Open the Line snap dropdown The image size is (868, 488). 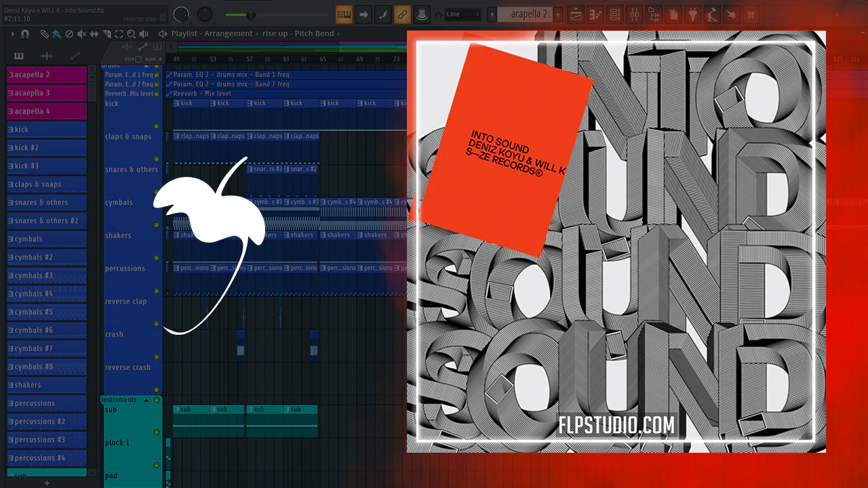click(x=463, y=14)
